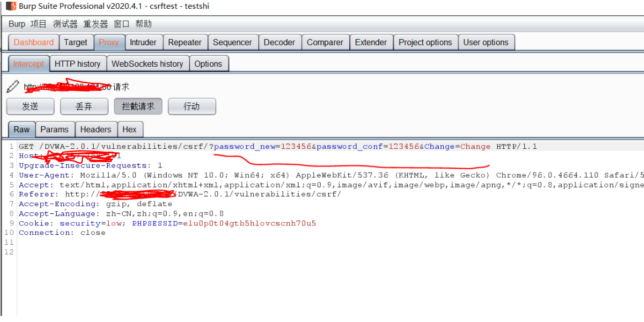Select the Raw view tab
This screenshot has height=322, width=644.
(x=22, y=129)
